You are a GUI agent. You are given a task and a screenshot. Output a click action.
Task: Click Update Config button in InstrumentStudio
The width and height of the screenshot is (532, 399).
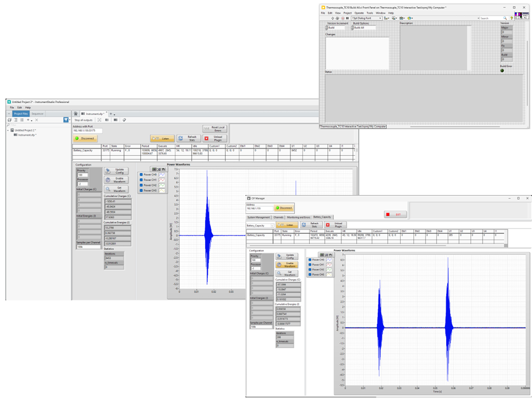tap(116, 171)
